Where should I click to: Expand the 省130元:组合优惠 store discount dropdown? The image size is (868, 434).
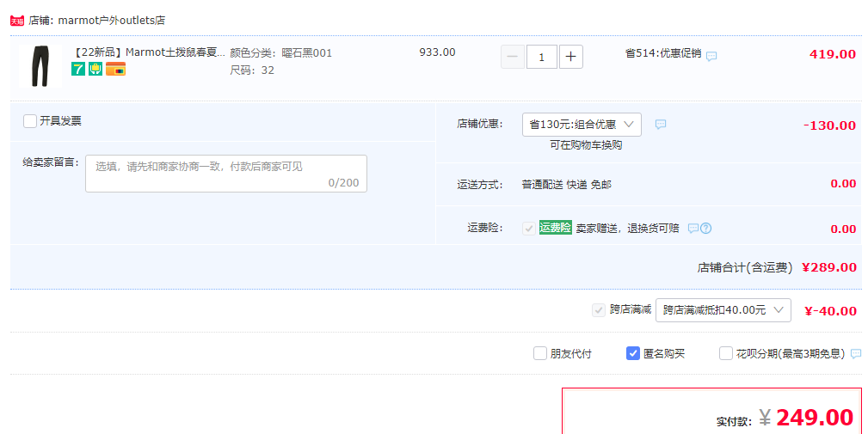pos(582,125)
